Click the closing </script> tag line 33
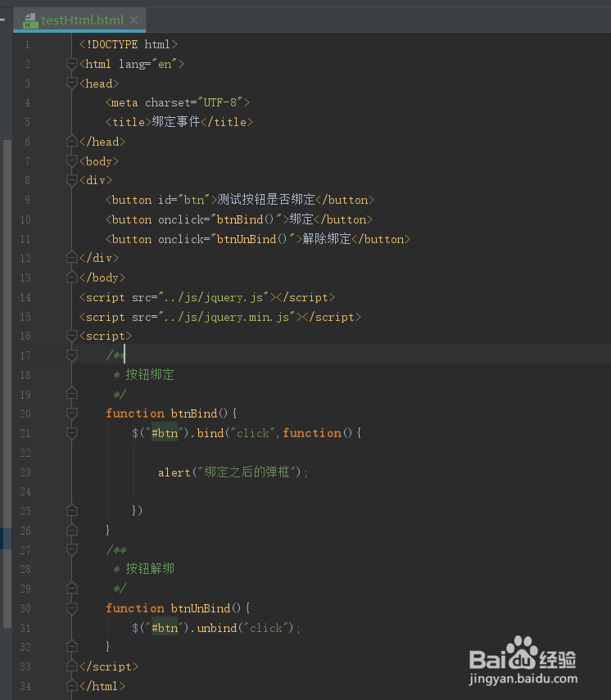Screen dimensions: 611x700 109,666
